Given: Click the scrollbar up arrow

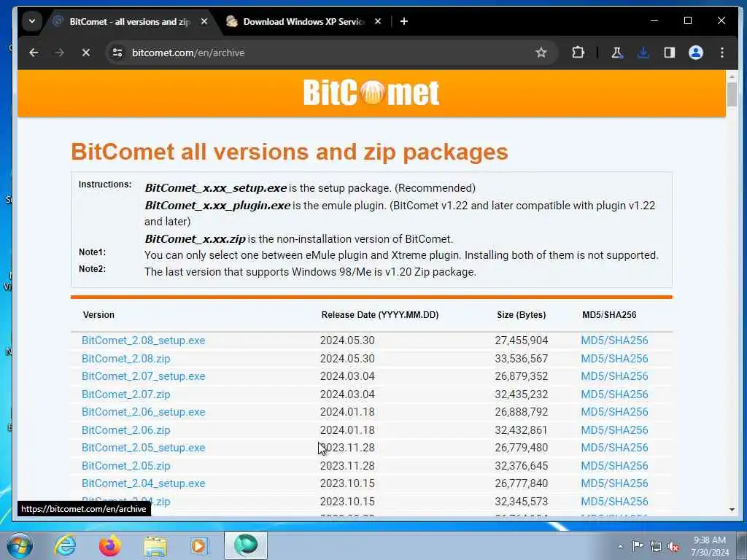Looking at the screenshot, I should pos(732,76).
